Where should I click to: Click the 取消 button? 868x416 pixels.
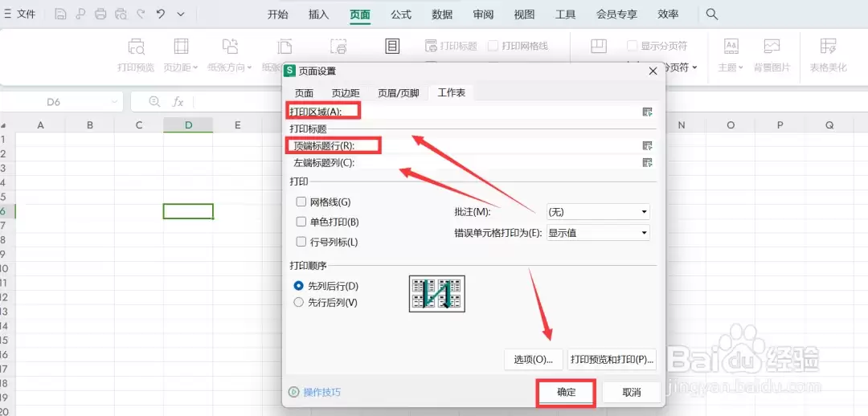tap(632, 392)
